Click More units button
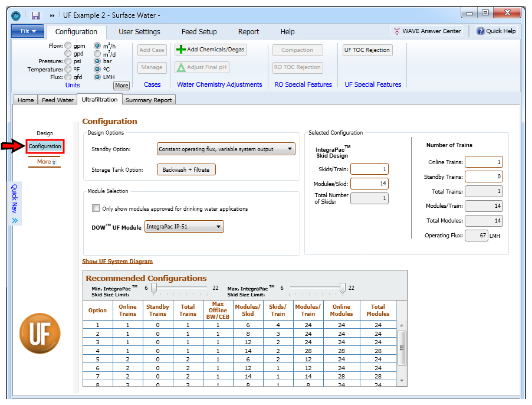The image size is (532, 405). tap(121, 85)
